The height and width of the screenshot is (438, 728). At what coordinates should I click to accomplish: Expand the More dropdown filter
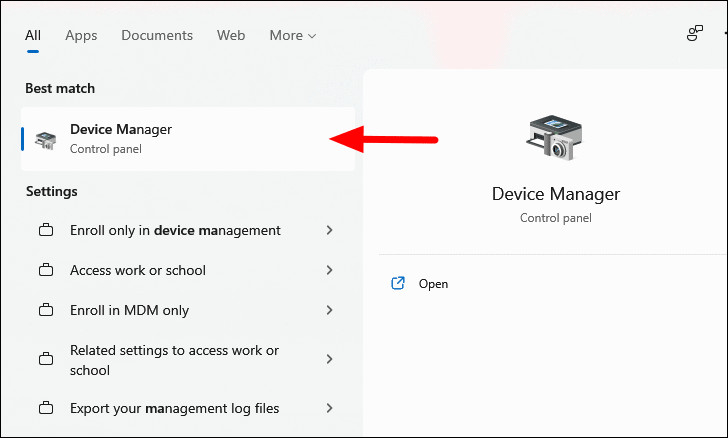(292, 35)
